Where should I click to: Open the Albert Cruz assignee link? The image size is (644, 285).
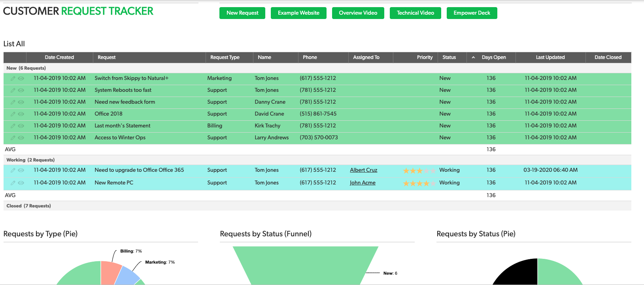point(364,170)
